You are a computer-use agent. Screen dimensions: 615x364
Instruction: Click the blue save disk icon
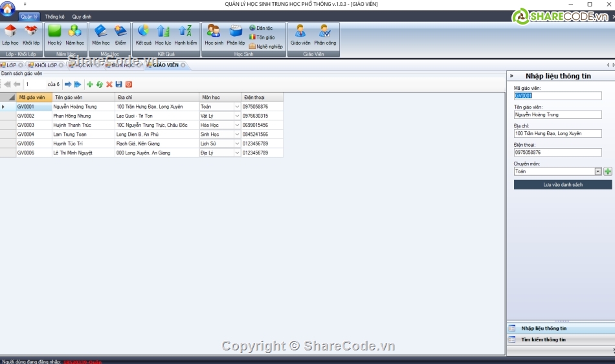coord(119,84)
